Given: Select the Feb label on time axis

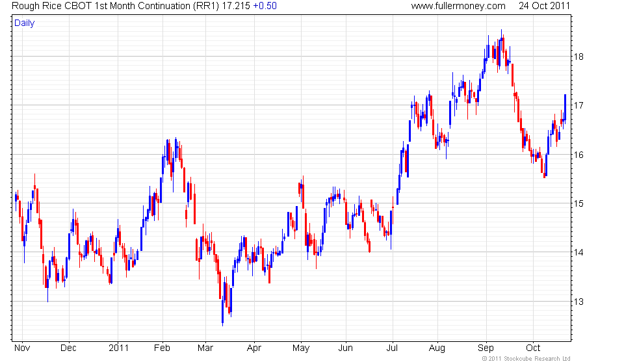Looking at the screenshot, I should tap(162, 348).
